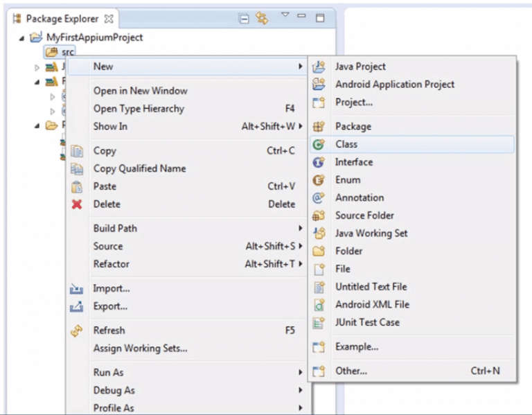Choose Open Type Hierarchy menu entry
The height and width of the screenshot is (415, 532).
click(x=139, y=109)
